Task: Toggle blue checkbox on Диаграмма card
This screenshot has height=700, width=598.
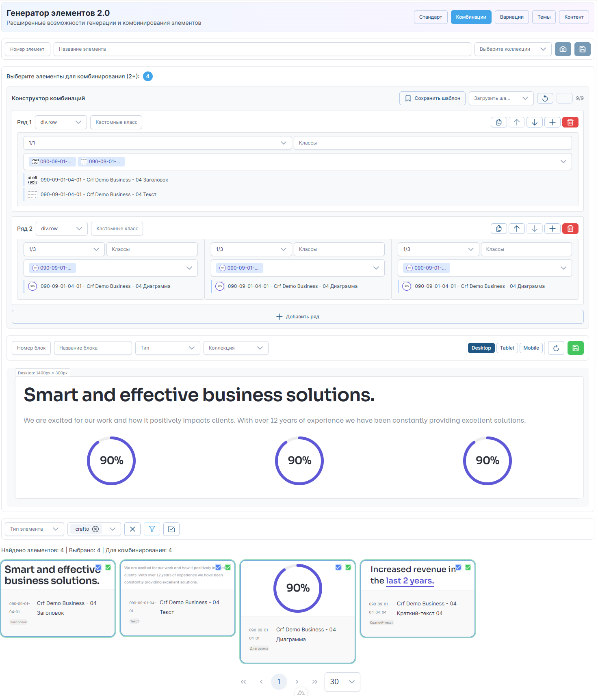Action: (338, 567)
